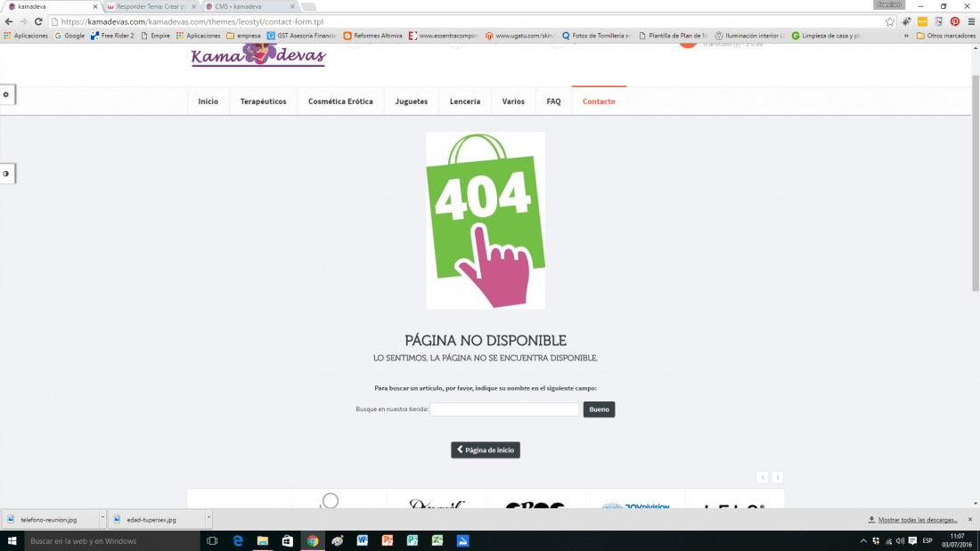Click the Página de inicio button
Screen dimensions: 980x551
486,450
